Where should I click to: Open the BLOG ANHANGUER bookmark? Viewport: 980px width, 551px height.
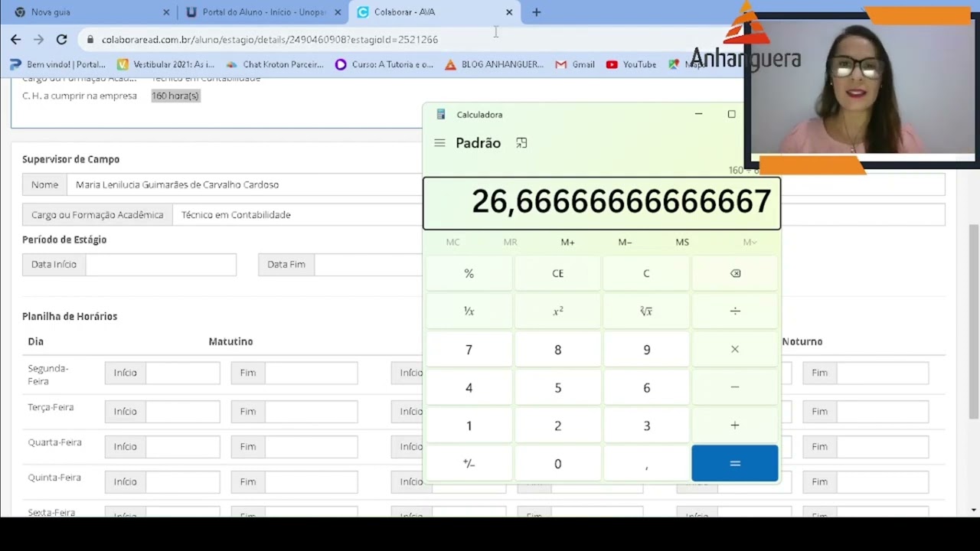(x=495, y=64)
